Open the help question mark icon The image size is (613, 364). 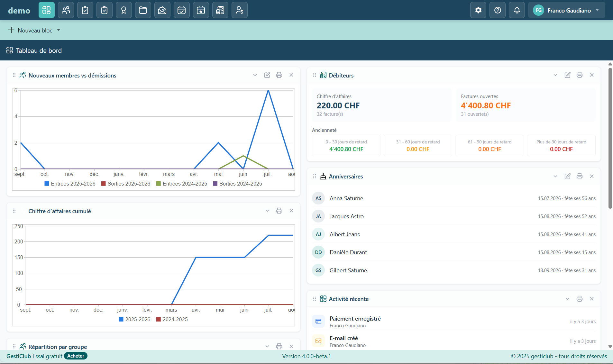coord(498,10)
